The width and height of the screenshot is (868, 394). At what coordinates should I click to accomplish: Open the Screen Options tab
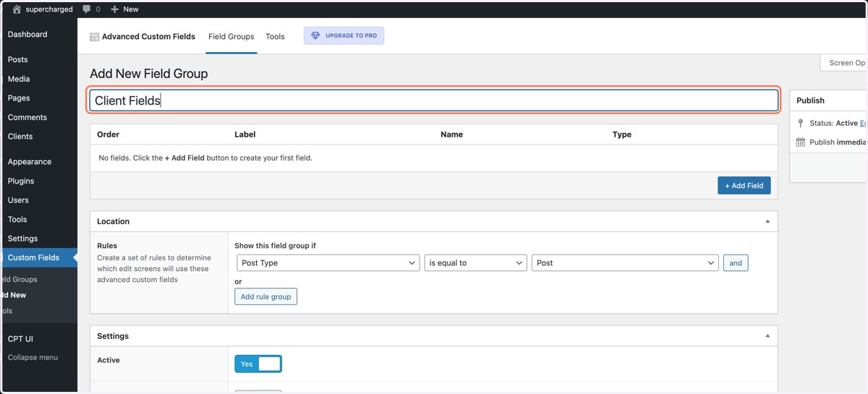(844, 63)
